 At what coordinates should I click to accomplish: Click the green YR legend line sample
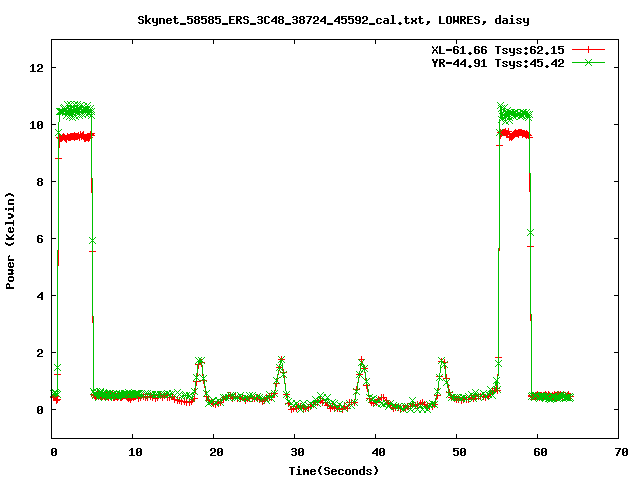(588, 62)
